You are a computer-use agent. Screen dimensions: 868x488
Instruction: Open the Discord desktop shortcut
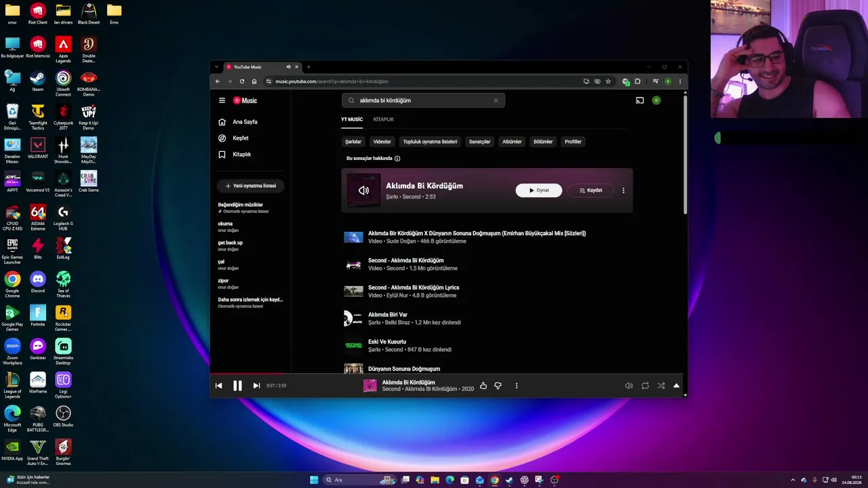pyautogui.click(x=38, y=283)
